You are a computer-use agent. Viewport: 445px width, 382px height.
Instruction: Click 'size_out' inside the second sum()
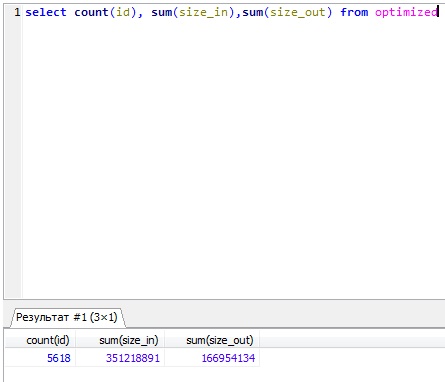298,12
